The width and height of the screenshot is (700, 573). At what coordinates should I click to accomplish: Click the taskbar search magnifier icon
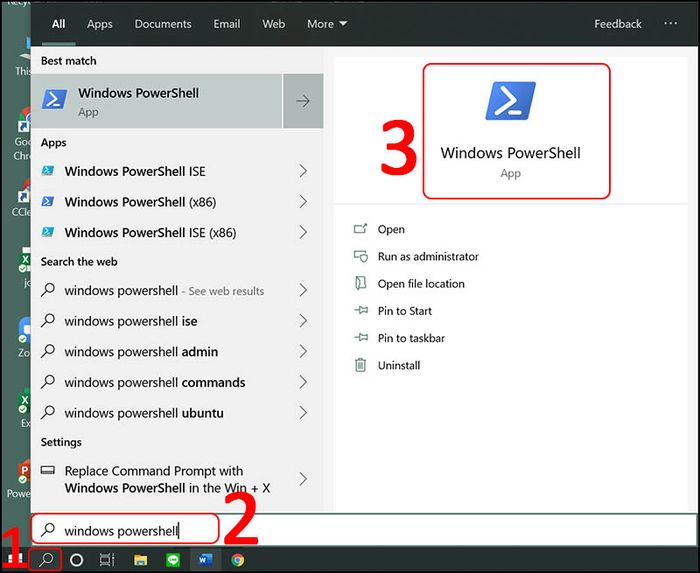[x=46, y=559]
